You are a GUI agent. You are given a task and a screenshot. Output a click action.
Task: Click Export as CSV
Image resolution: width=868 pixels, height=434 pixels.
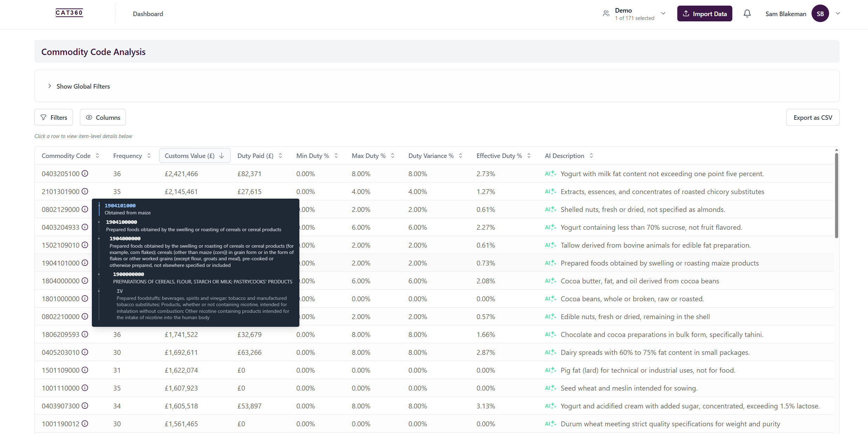tap(813, 117)
